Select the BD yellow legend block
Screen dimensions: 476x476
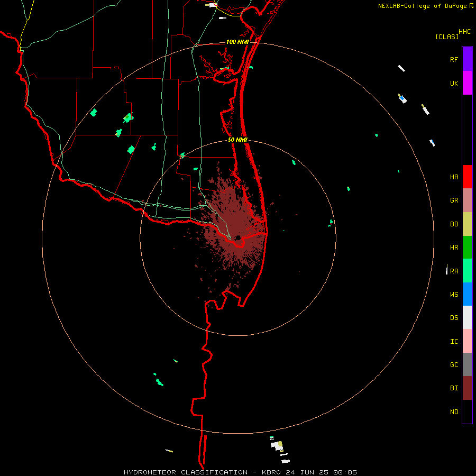[x=467, y=224]
